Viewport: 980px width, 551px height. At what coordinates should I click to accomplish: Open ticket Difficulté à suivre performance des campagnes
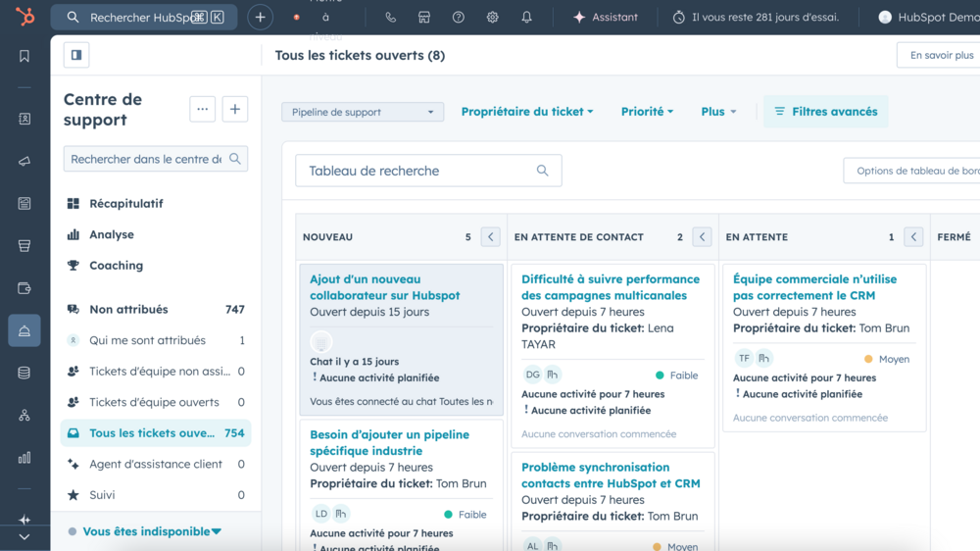click(611, 287)
